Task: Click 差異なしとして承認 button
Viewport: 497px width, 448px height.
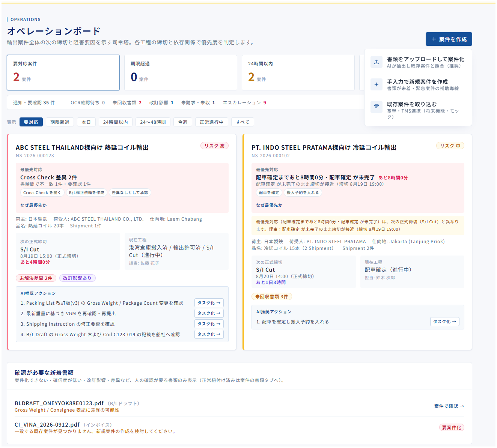Action: [x=130, y=192]
